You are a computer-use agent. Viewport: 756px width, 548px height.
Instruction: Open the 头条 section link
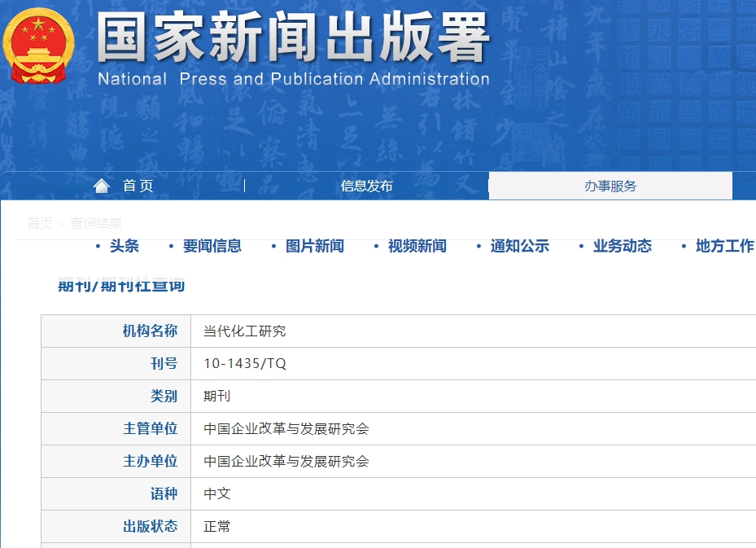125,246
